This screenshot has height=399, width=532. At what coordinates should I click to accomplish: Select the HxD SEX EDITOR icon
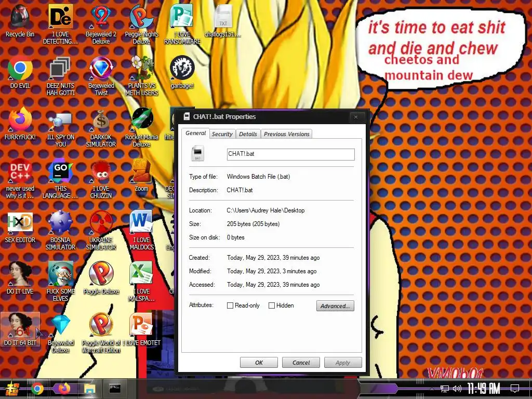pyautogui.click(x=20, y=227)
